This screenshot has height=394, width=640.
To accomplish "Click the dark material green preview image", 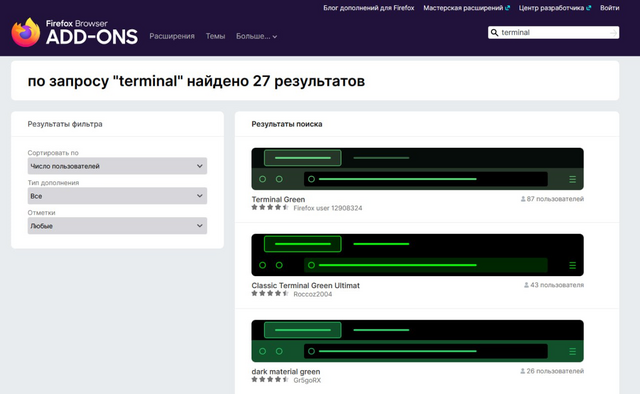I will click(417, 341).
